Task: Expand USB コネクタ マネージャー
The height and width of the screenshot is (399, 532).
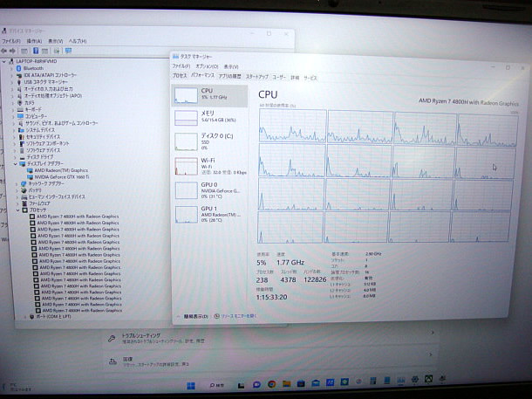Action: [12, 82]
